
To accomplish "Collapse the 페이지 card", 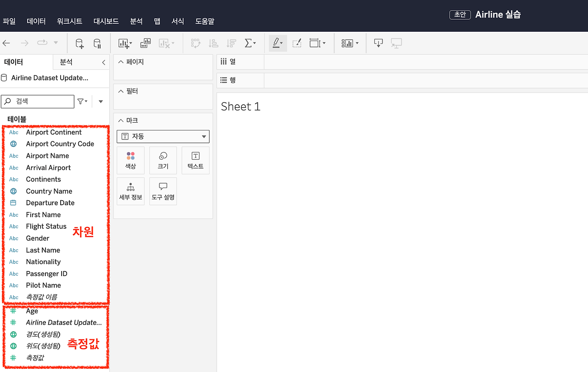I will (121, 62).
